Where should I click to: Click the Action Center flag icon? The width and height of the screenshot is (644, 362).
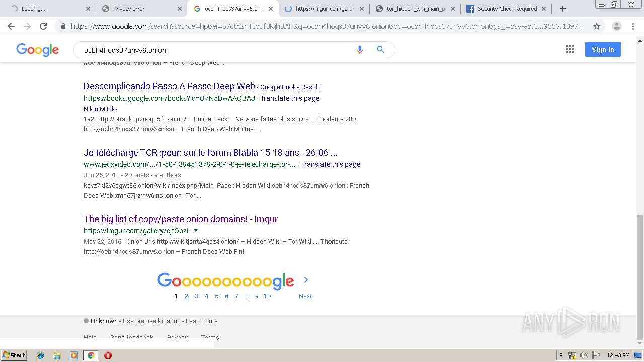[x=595, y=355]
